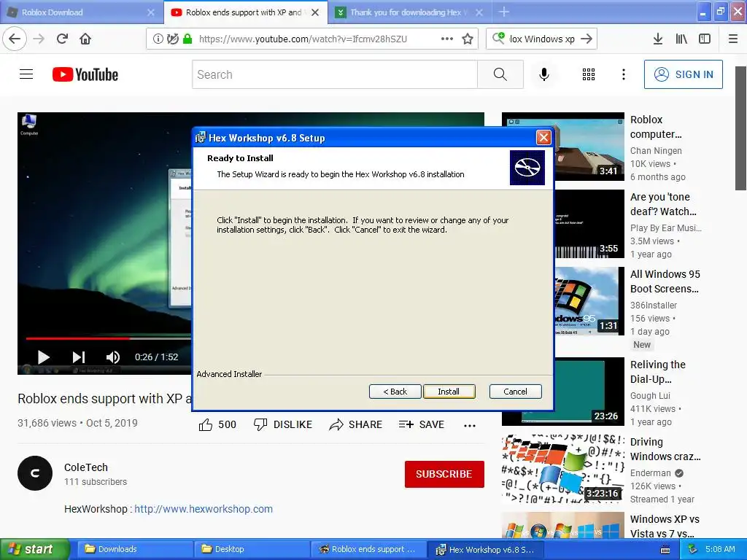747x560 pixels.
Task: Bookmark this page with star icon
Action: (468, 39)
